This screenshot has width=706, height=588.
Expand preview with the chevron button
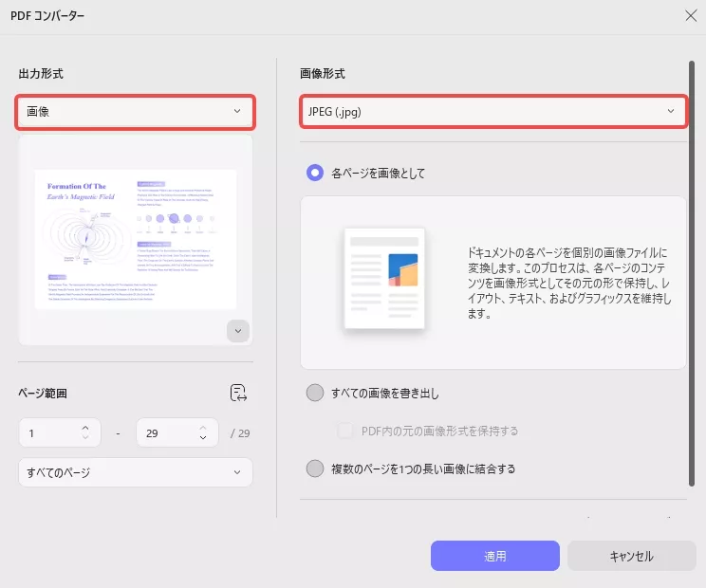pos(238,331)
